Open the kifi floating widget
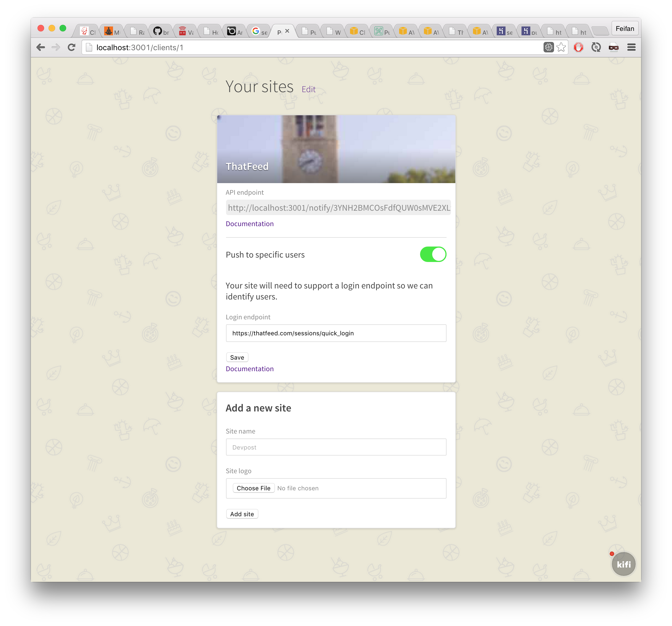The image size is (672, 626). pyautogui.click(x=623, y=564)
